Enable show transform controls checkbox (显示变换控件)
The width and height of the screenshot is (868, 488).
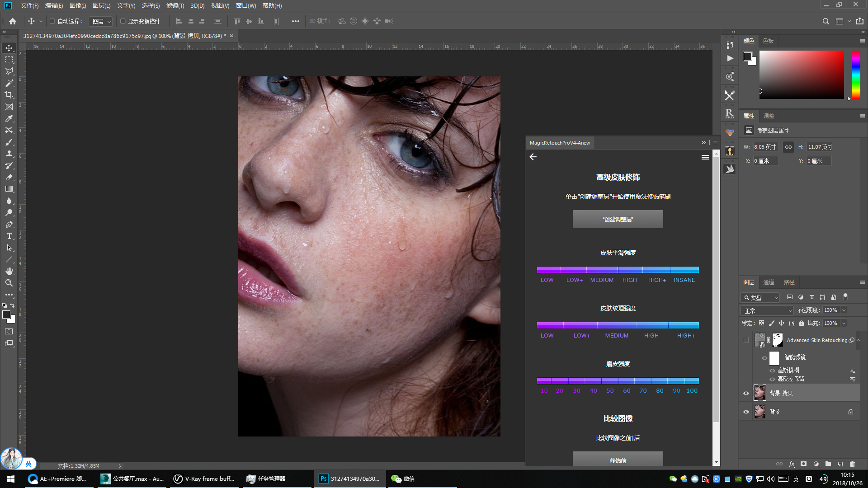pos(123,21)
